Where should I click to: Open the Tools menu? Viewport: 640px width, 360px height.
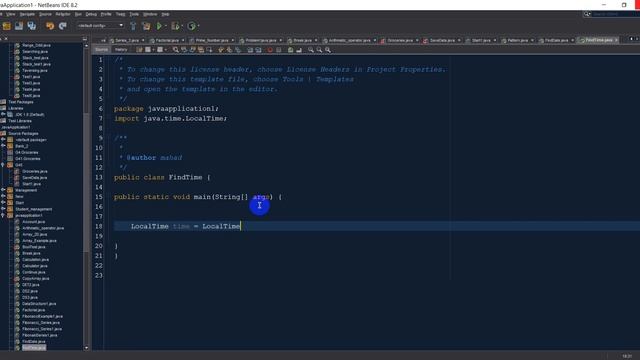coord(134,14)
